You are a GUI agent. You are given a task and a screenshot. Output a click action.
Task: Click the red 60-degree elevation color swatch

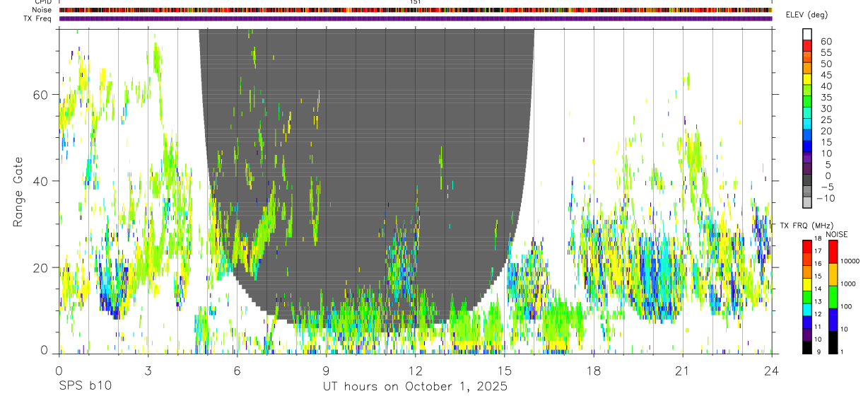807,46
